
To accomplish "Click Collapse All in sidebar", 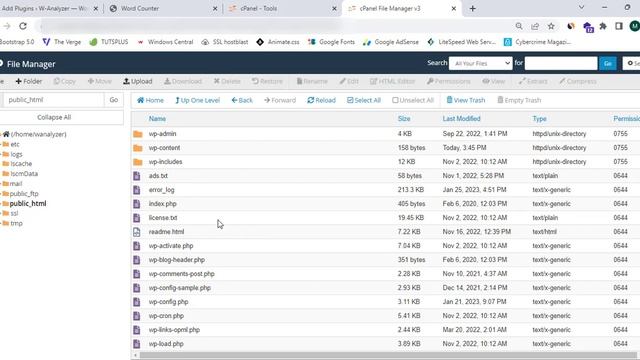I will pos(54,118).
